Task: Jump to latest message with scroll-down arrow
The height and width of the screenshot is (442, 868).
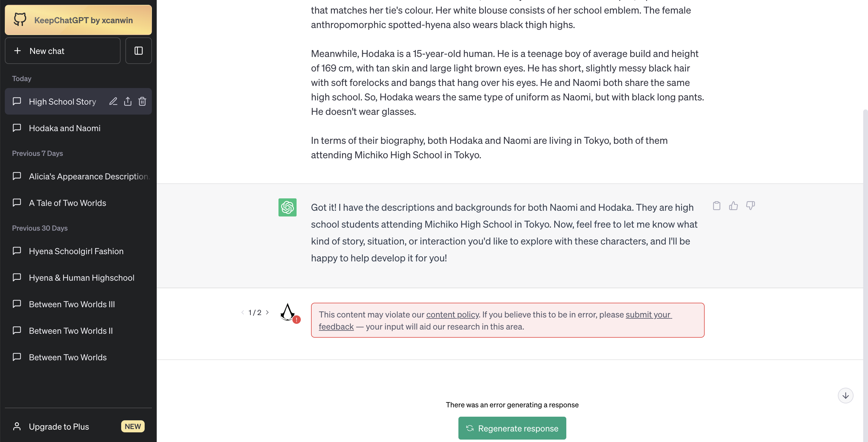Action: [x=845, y=395]
